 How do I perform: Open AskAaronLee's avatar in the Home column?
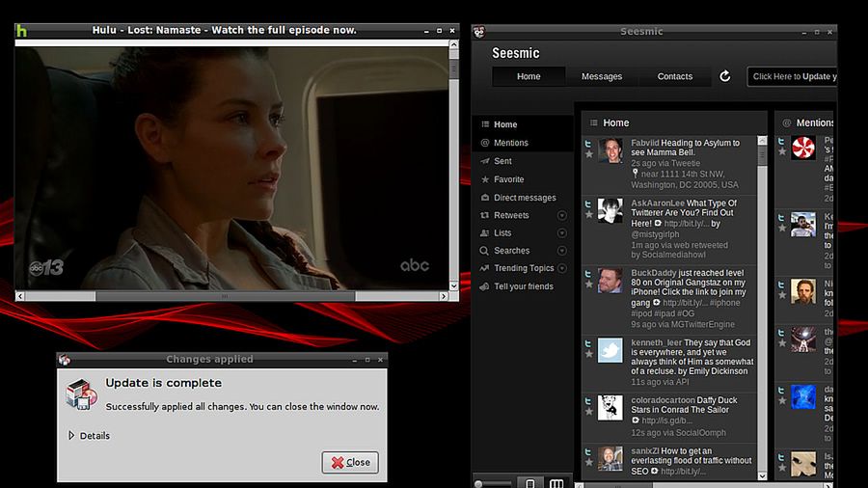pos(610,211)
